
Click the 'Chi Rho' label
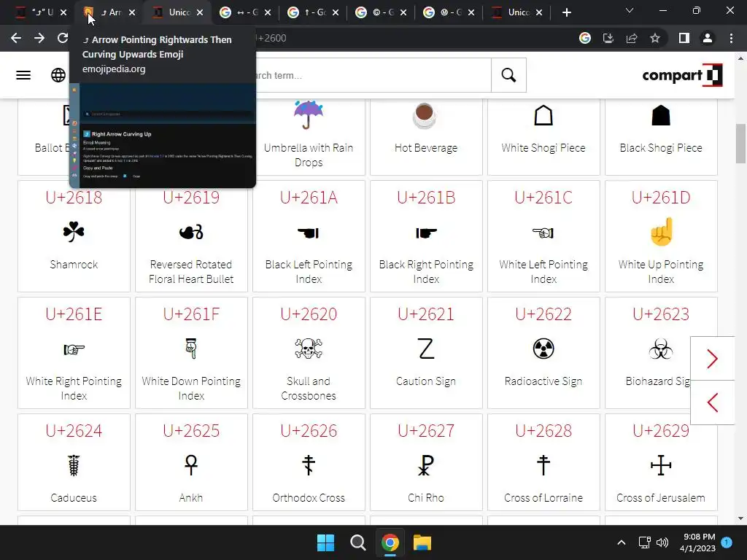[426, 497]
